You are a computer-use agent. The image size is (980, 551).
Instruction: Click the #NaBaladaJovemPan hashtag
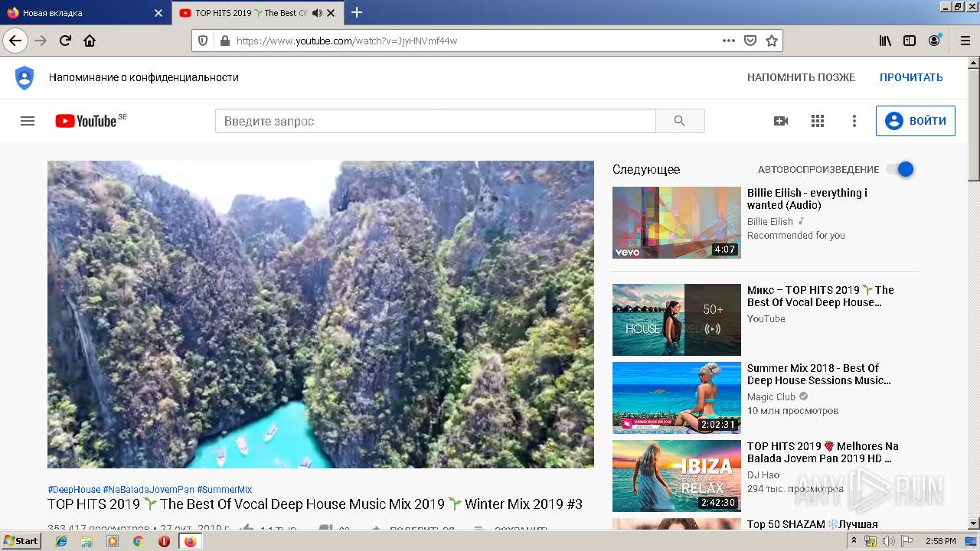[149, 490]
